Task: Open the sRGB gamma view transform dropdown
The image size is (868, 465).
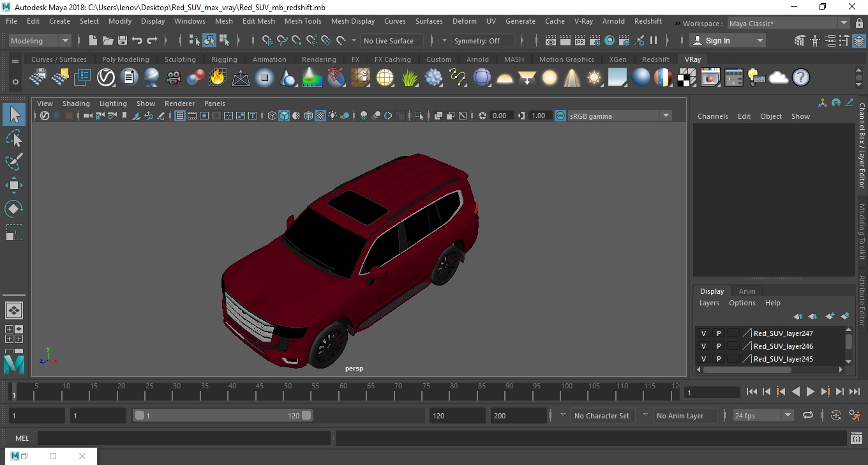Action: click(x=619, y=116)
